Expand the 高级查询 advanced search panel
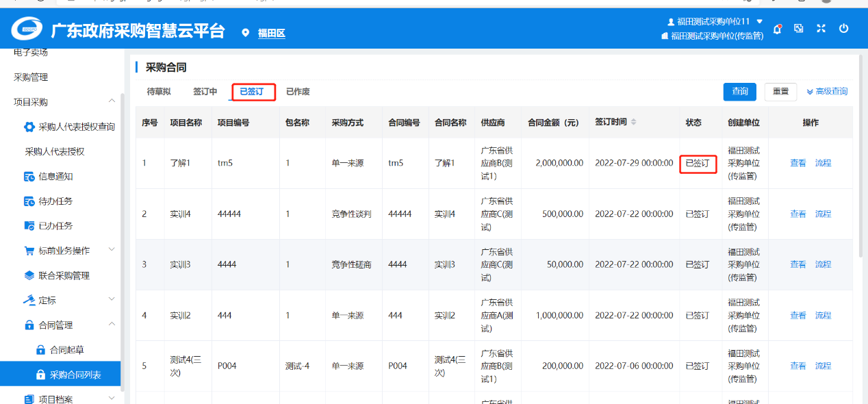This screenshot has width=868, height=404. [827, 92]
